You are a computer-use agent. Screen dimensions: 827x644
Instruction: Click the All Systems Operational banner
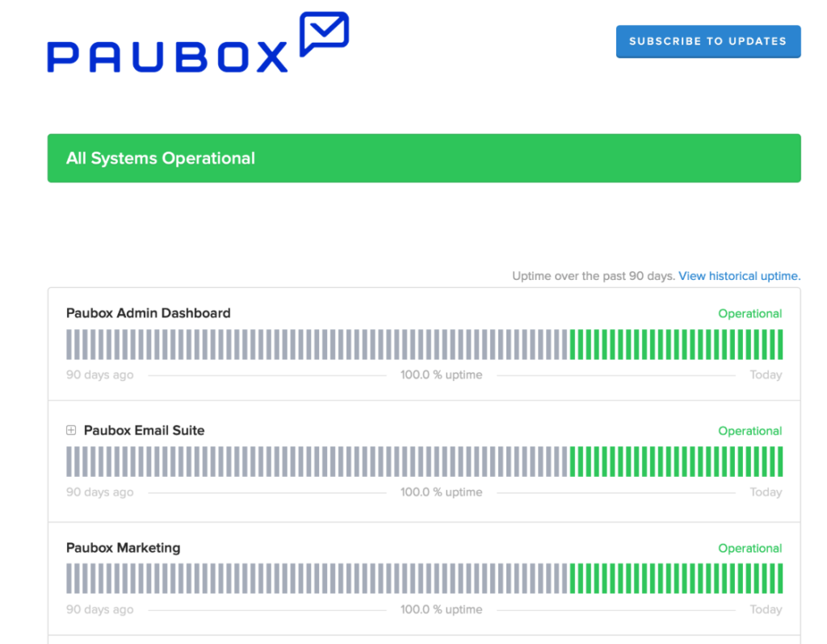point(424,158)
